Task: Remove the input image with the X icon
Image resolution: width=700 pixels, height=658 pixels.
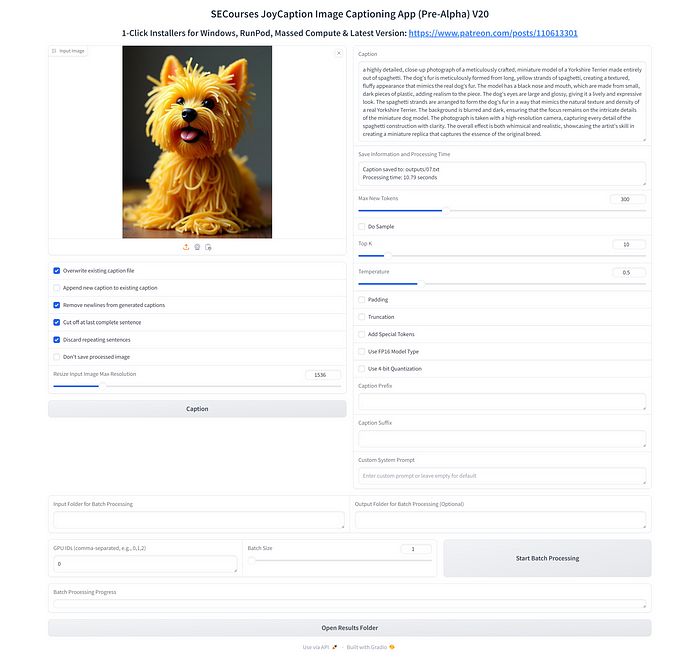Action: click(x=338, y=53)
